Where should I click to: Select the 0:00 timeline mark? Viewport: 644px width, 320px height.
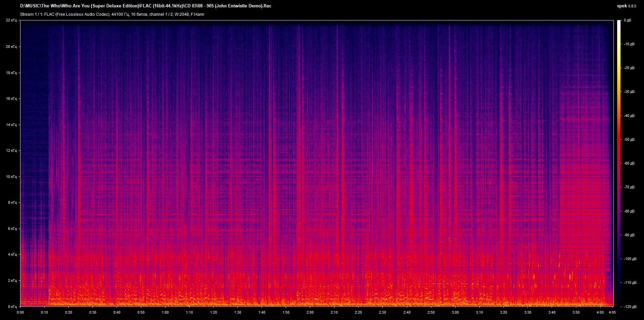[x=20, y=312]
